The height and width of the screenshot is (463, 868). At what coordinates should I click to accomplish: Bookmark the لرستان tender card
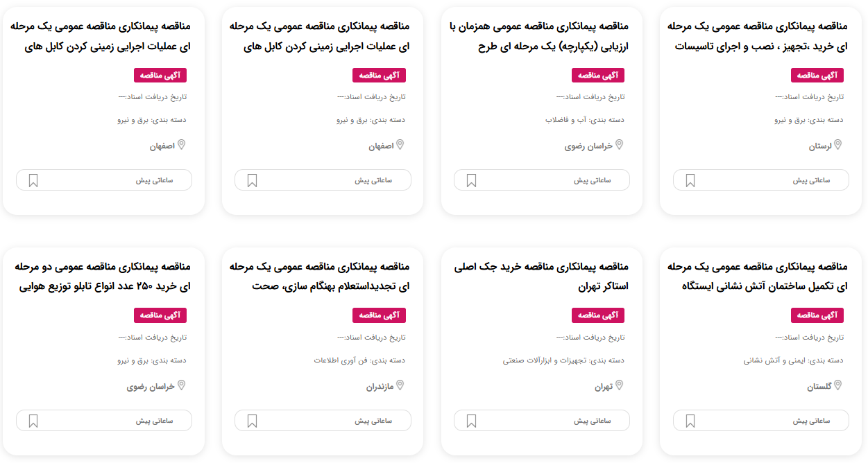(x=690, y=180)
